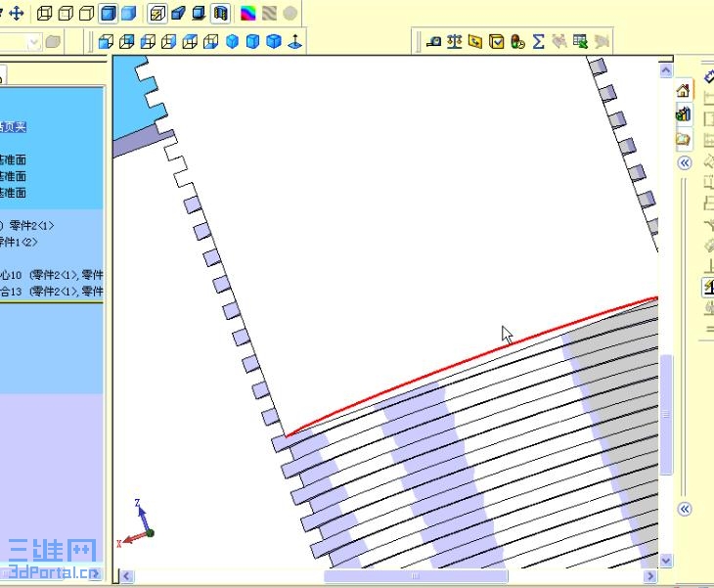714x588 pixels.
Task: Click the vertical scrollbar up arrow
Action: 666,70
